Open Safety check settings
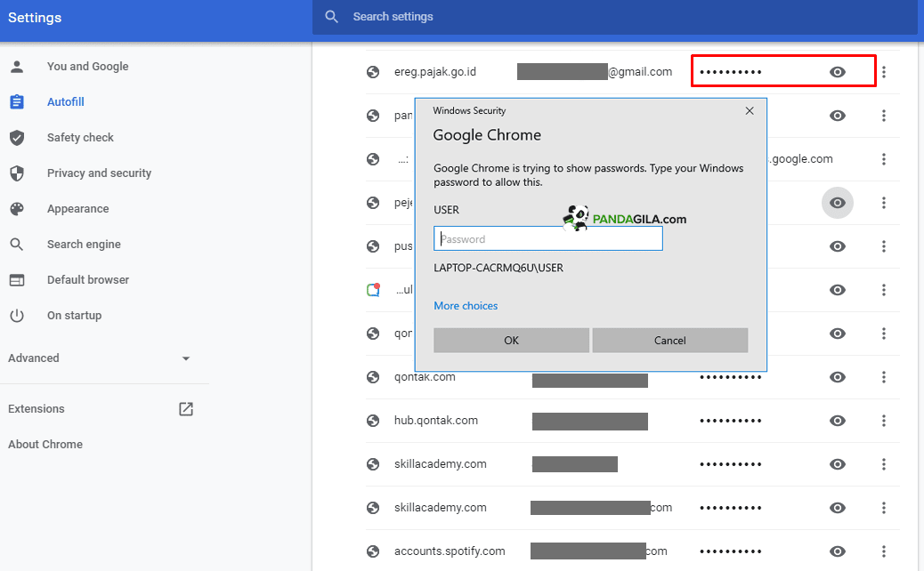The image size is (924, 571). (x=80, y=138)
